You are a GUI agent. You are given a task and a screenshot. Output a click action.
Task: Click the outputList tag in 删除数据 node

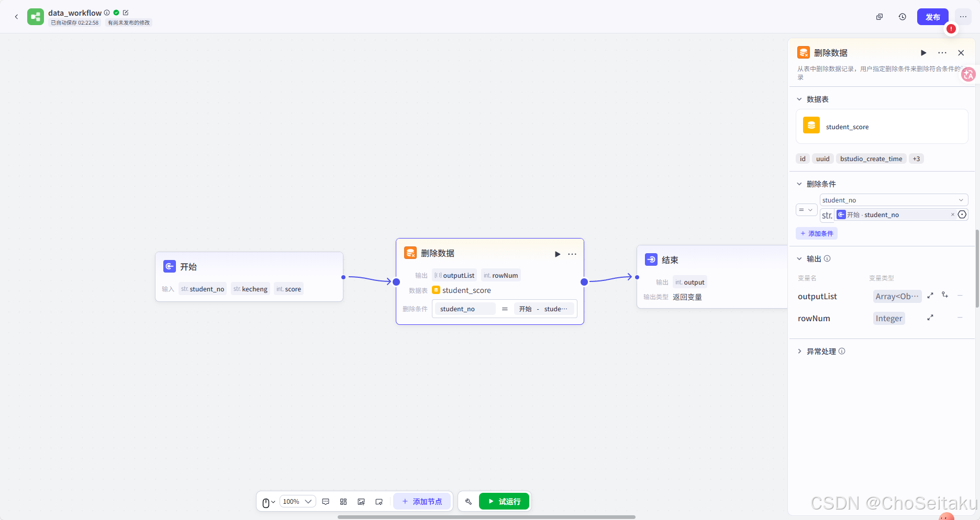point(454,275)
